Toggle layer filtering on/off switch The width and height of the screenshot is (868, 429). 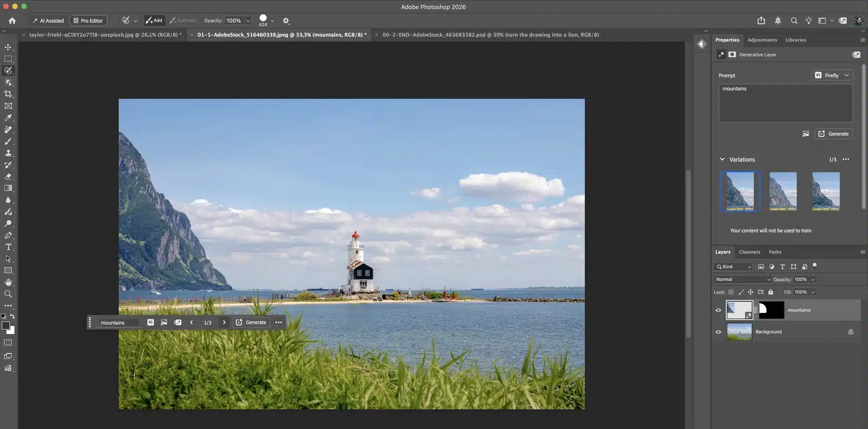click(x=814, y=266)
